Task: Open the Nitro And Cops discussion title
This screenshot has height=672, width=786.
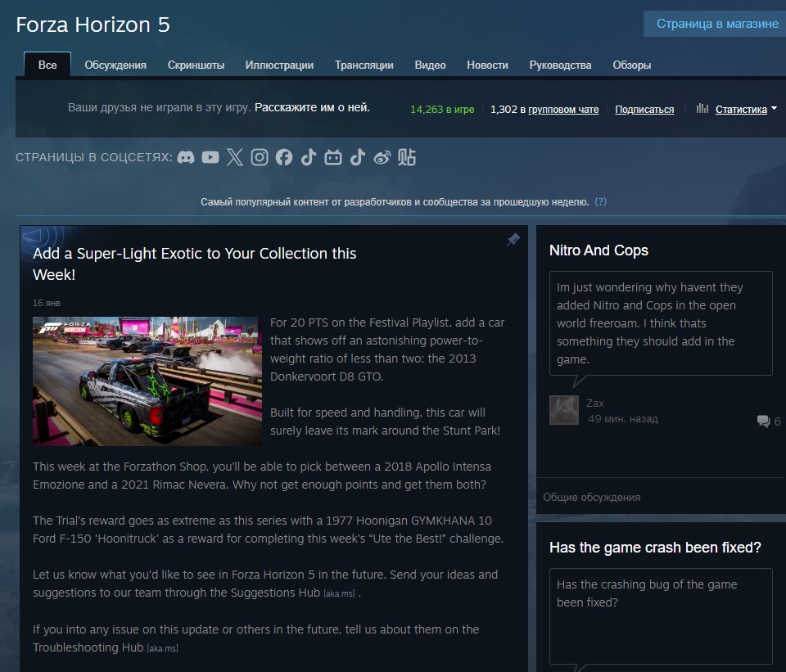Action: coord(599,250)
